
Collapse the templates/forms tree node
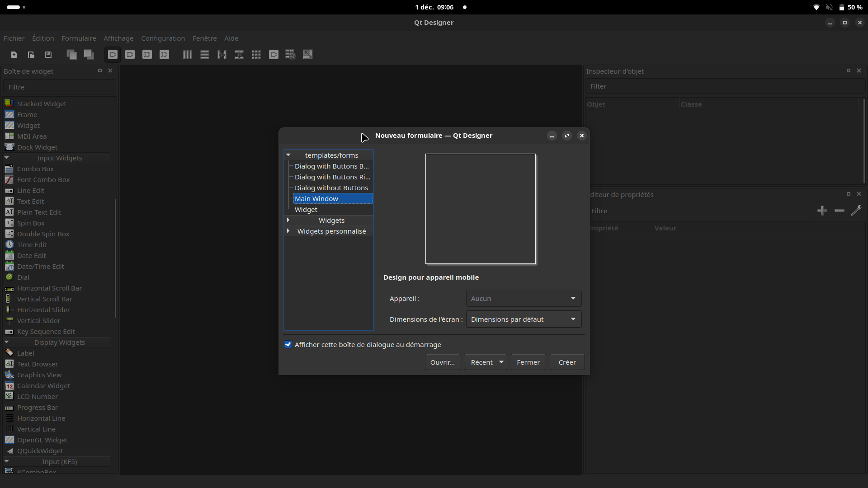pos(288,155)
